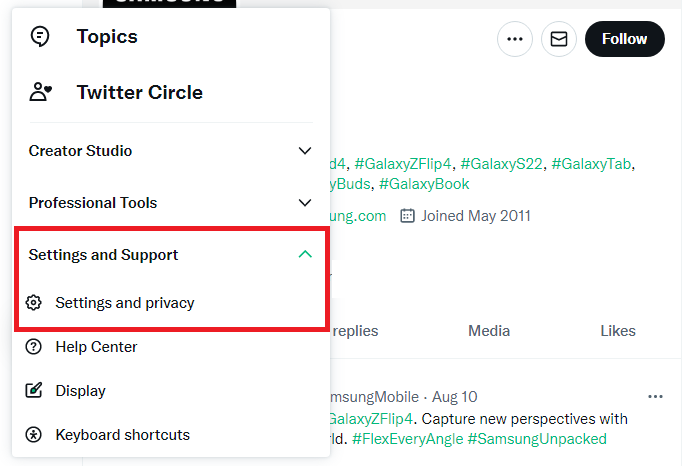Open the three-dot more options button on profile
Viewport: 696px width, 466px height.
coord(515,39)
